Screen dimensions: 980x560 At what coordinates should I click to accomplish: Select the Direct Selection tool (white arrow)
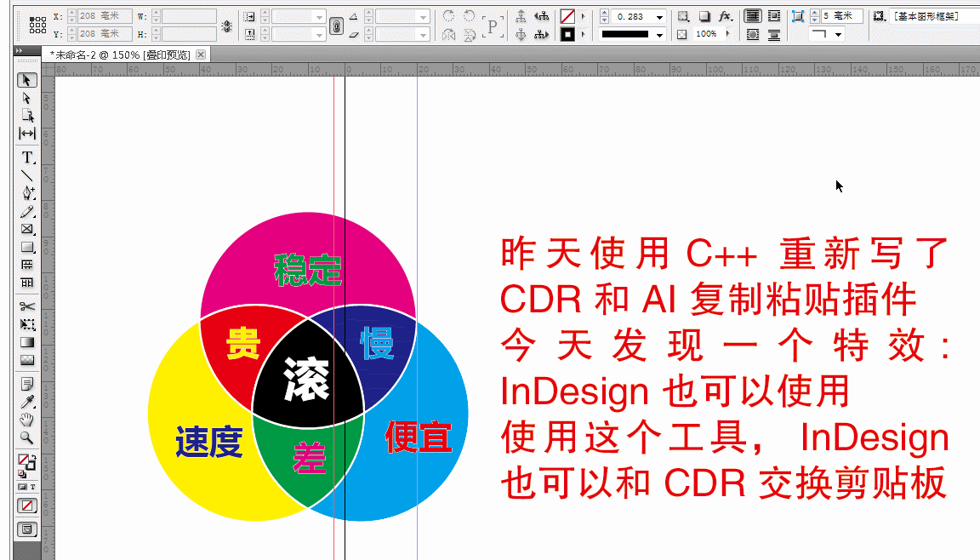[26, 98]
